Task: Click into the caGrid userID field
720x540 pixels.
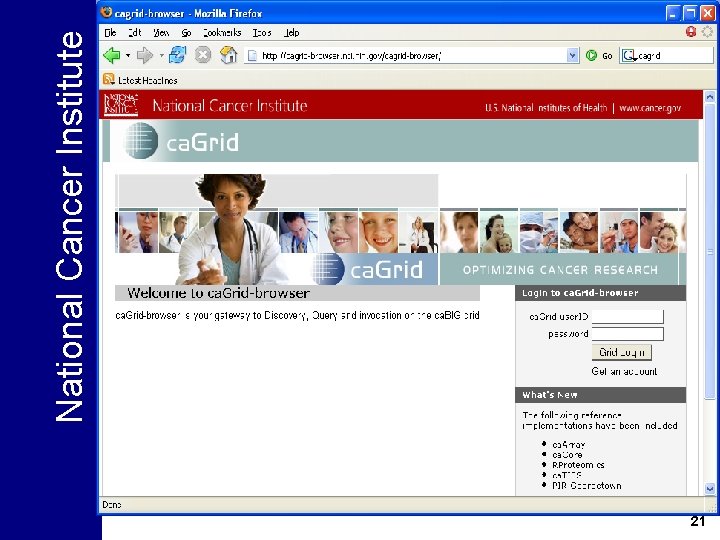Action: (x=628, y=316)
